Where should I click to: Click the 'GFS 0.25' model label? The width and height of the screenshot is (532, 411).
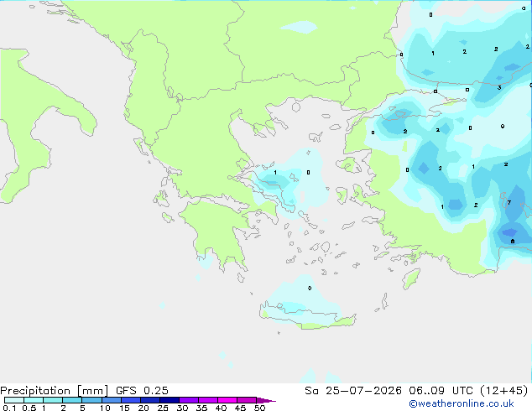pyautogui.click(x=142, y=391)
